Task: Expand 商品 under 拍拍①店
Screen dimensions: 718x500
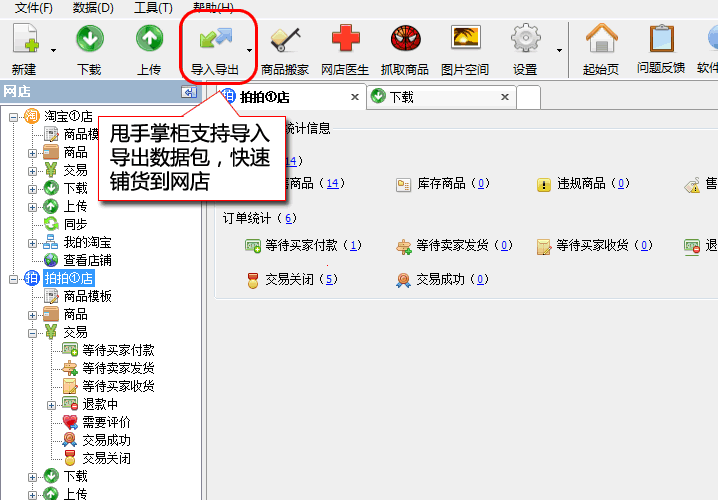Action: pyautogui.click(x=32, y=315)
